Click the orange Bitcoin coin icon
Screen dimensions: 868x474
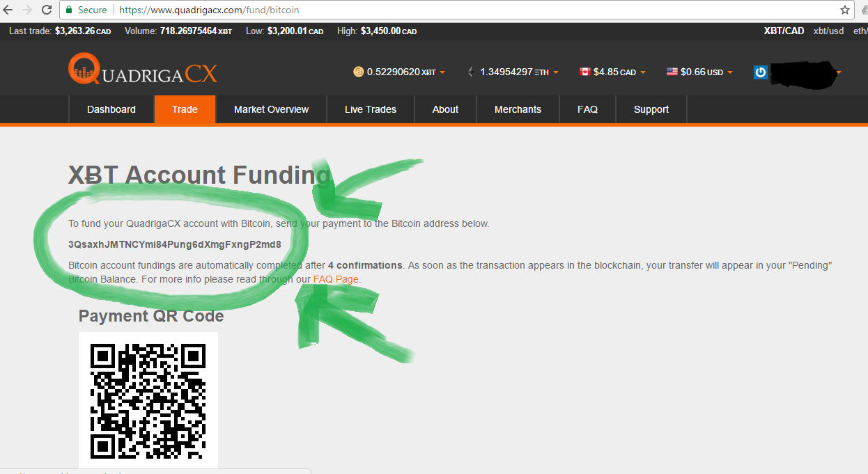pos(358,72)
